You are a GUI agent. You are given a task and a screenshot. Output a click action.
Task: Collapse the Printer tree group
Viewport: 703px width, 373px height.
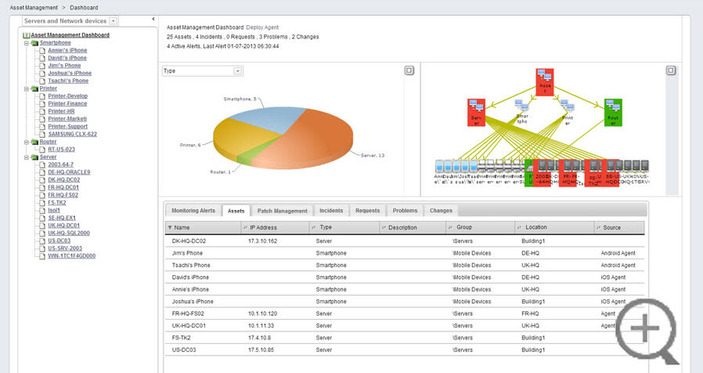[26, 89]
